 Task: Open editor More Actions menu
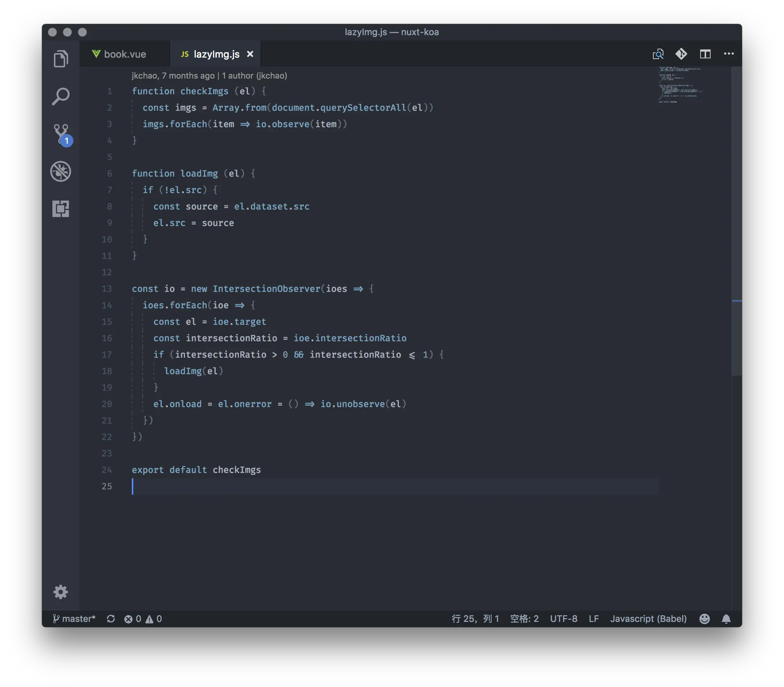728,54
